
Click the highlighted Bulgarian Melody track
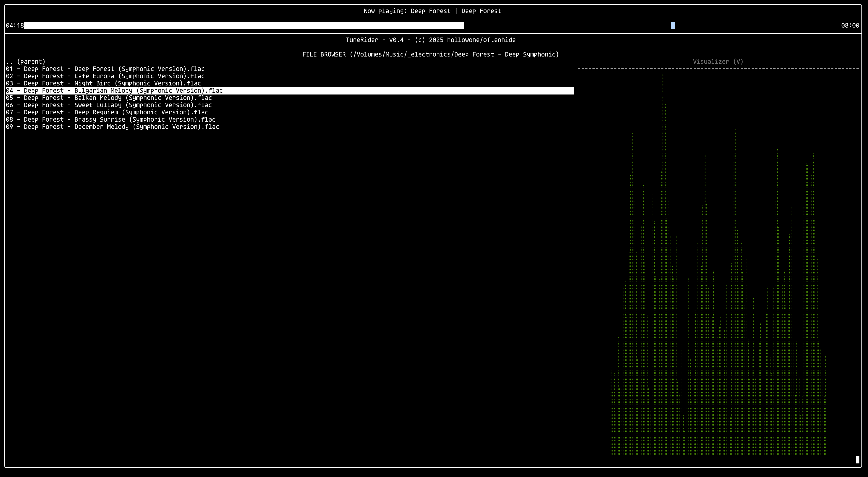[x=114, y=90]
